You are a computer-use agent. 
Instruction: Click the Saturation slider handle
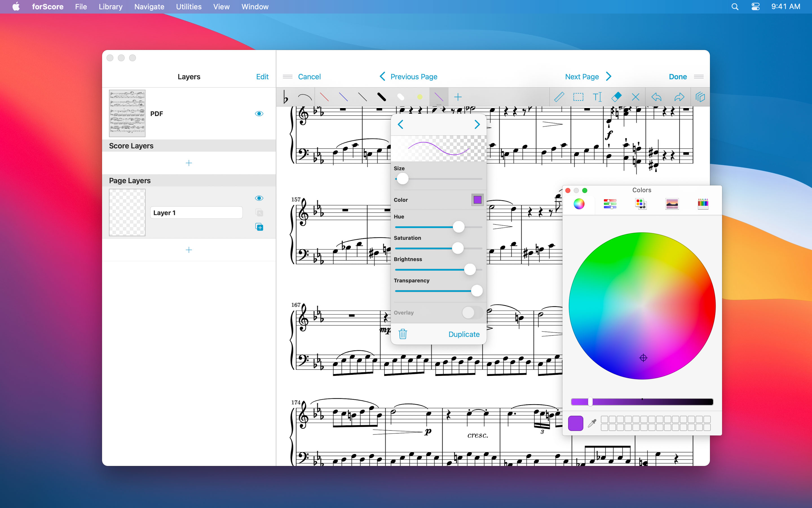click(458, 248)
